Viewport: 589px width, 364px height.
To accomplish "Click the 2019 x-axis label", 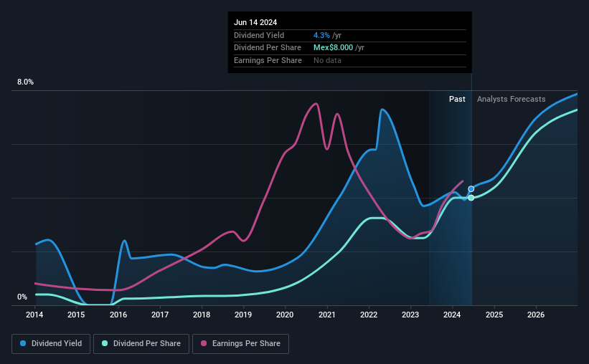I will point(243,315).
